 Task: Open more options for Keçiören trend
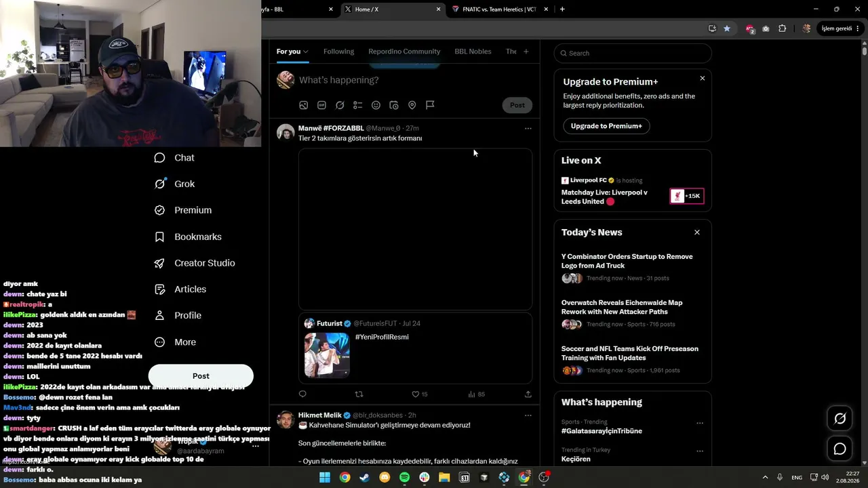point(700,451)
